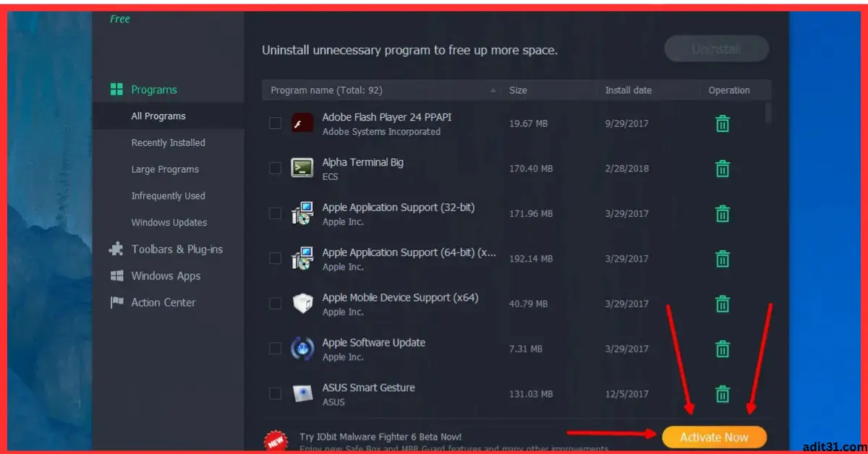
Task: Open the Action Center section
Action: pos(163,303)
